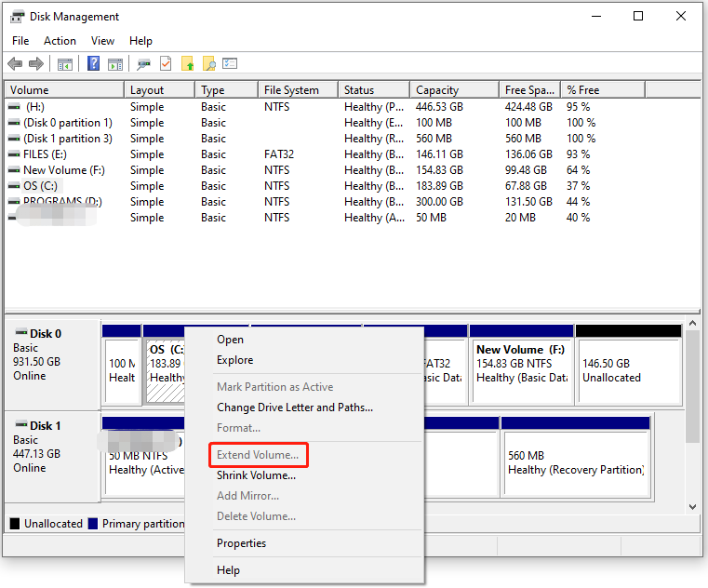Click the drive icon beside Disk 0 partition 1
The image size is (708, 588).
14,123
